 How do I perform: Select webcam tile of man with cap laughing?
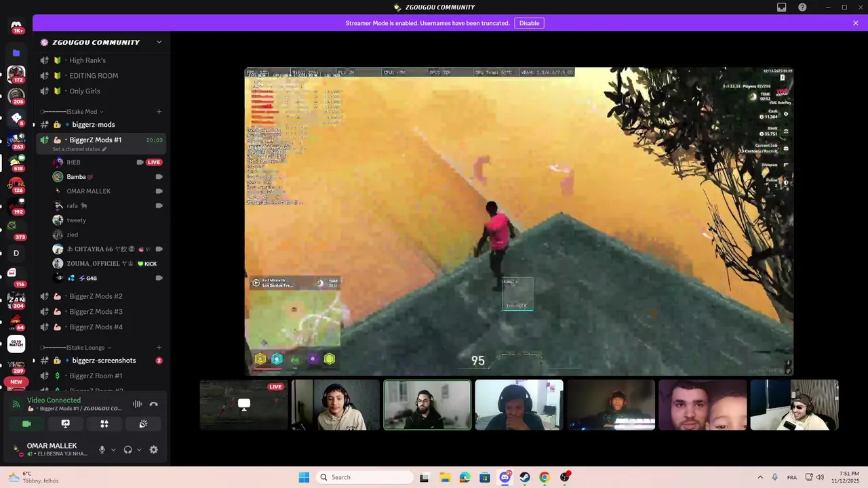794,405
